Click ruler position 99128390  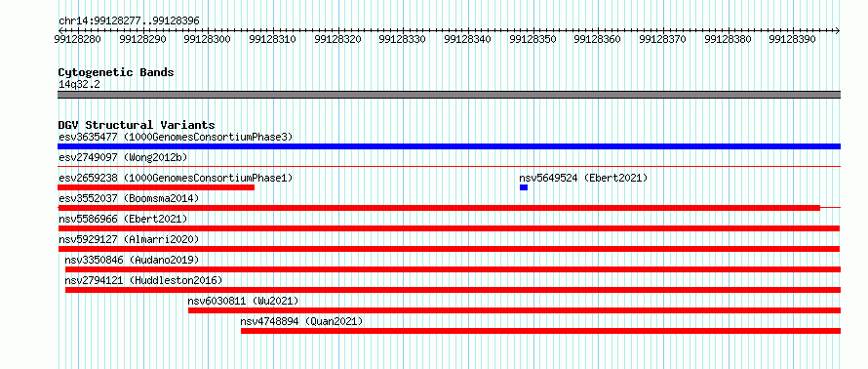[x=792, y=39]
